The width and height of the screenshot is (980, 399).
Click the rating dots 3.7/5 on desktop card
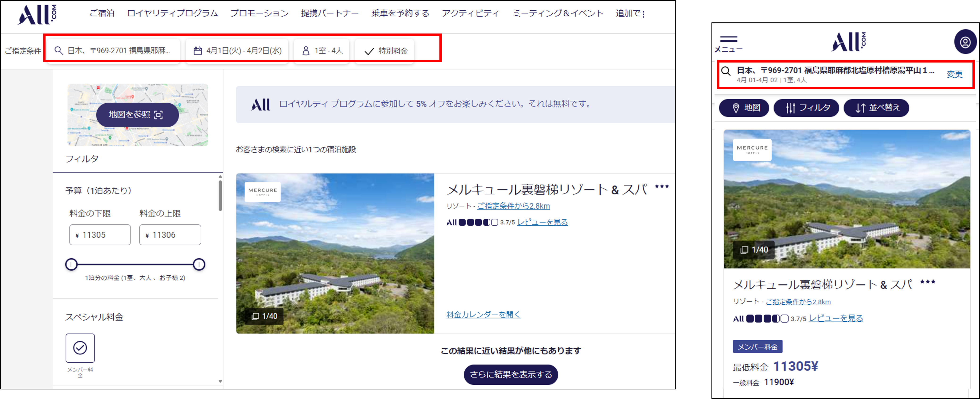point(478,222)
